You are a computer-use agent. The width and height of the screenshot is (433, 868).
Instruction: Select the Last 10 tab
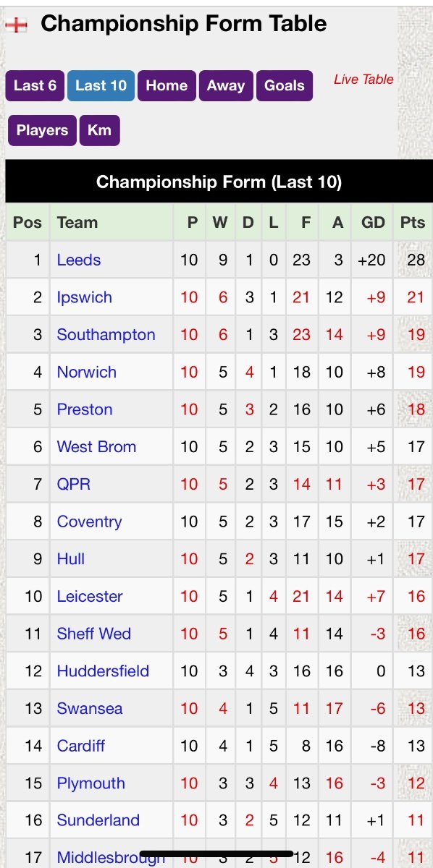101,85
